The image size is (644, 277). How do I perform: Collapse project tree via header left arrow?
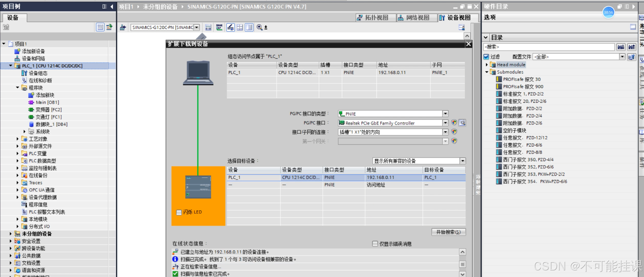click(x=112, y=7)
